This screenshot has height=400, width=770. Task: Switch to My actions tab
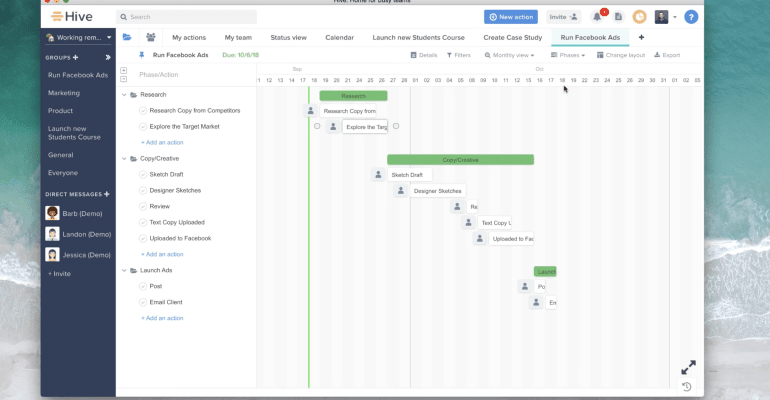(189, 37)
